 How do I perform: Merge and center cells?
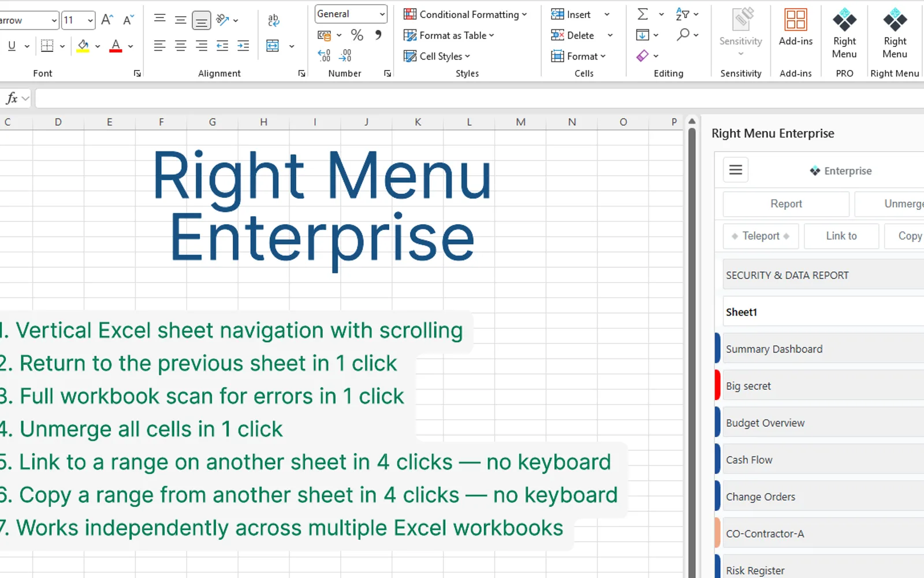273,46
